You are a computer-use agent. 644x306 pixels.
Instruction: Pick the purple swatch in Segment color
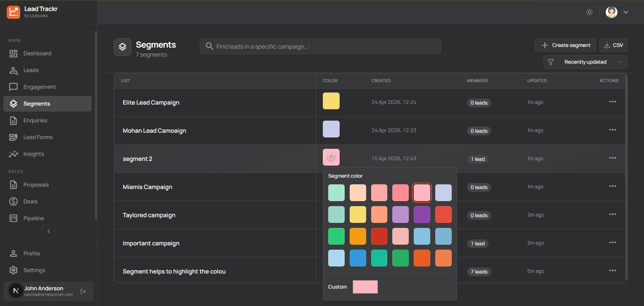[422, 215]
